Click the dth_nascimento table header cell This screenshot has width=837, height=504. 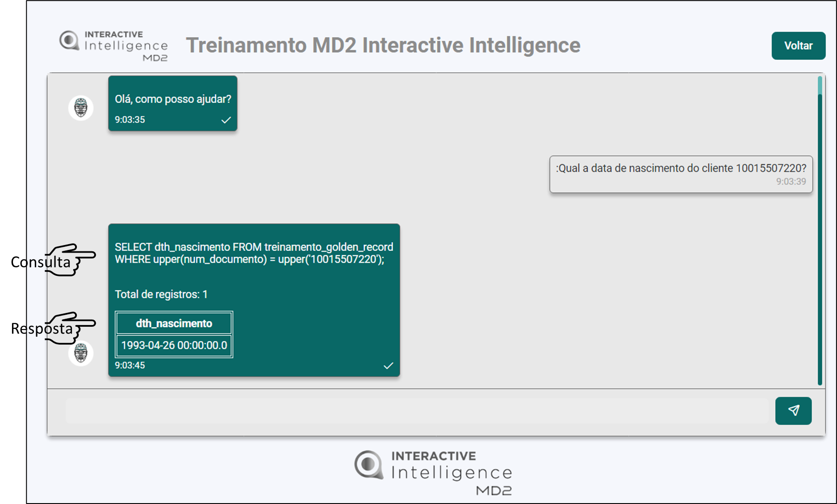click(174, 323)
